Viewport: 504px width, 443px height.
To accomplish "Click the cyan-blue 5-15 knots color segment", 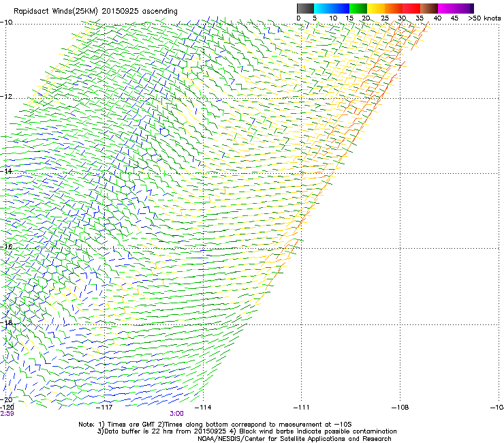I will (x=332, y=8).
